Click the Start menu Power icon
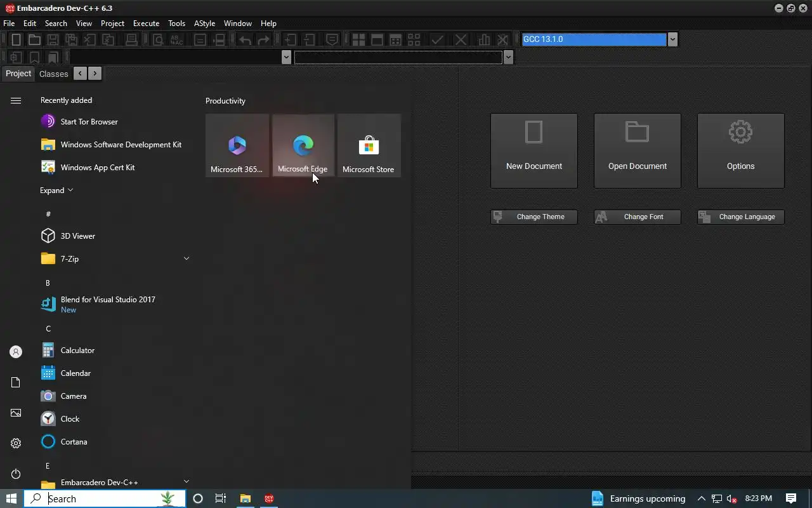Screen dimensions: 812x508 point(16,474)
